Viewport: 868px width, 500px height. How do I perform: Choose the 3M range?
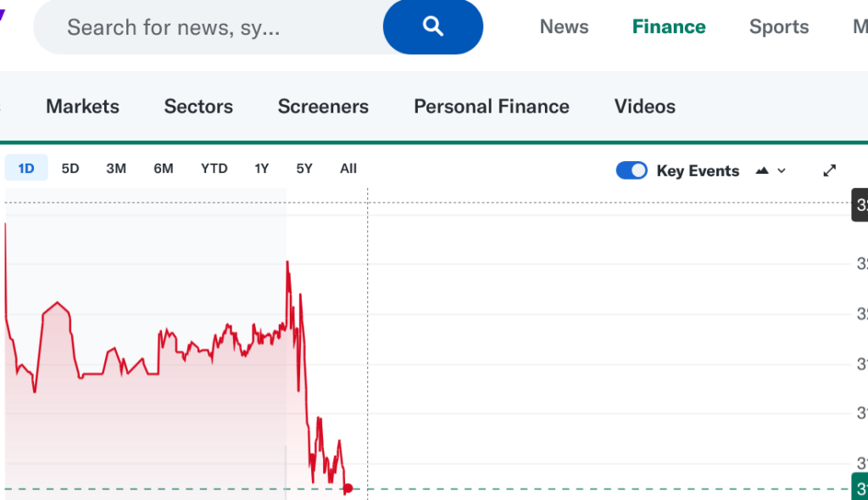(x=116, y=169)
